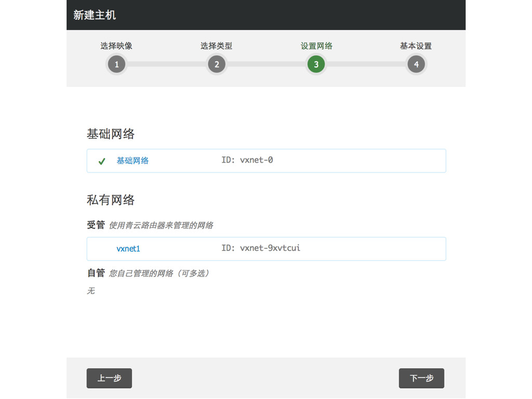This screenshot has height=399, width=532.
Task: Go to step 2 circle 选择类型
Action: 217,64
